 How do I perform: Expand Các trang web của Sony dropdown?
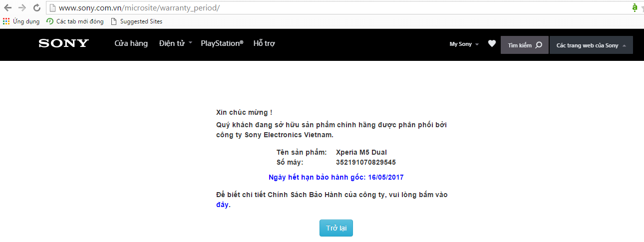pos(591,45)
